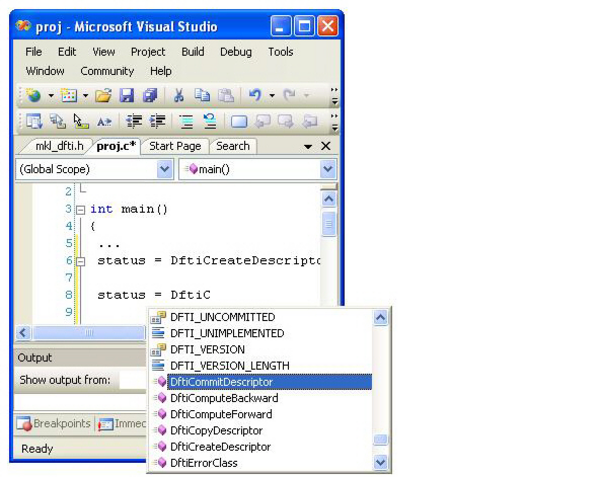Open the Window menu
Screen dimensions: 600x477
[x=45, y=71]
